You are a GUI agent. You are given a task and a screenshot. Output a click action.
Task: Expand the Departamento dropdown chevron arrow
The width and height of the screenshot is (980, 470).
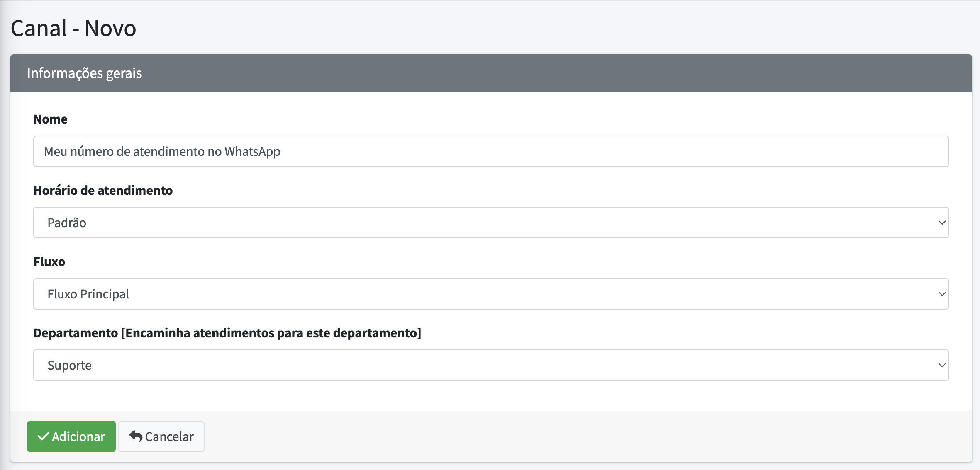coord(942,365)
